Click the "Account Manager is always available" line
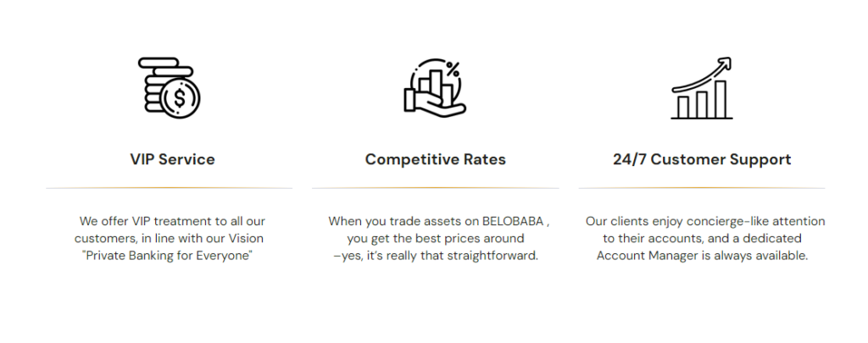 [x=702, y=256]
